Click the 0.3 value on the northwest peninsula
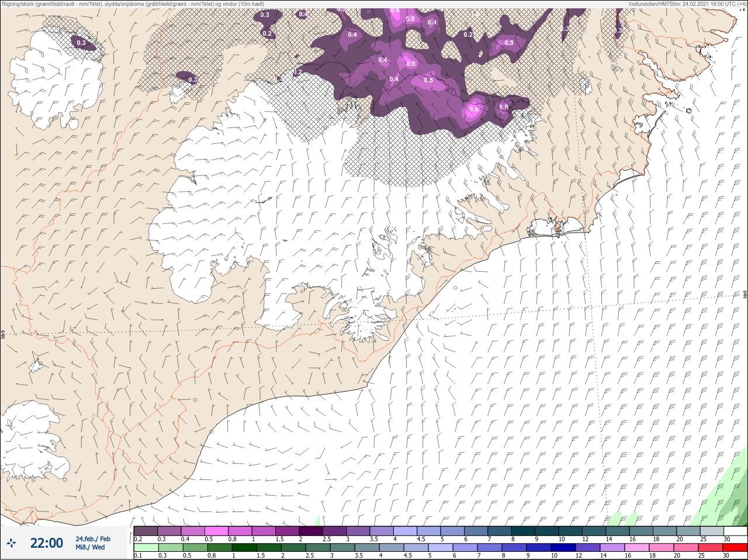748x560 pixels. pyautogui.click(x=81, y=43)
